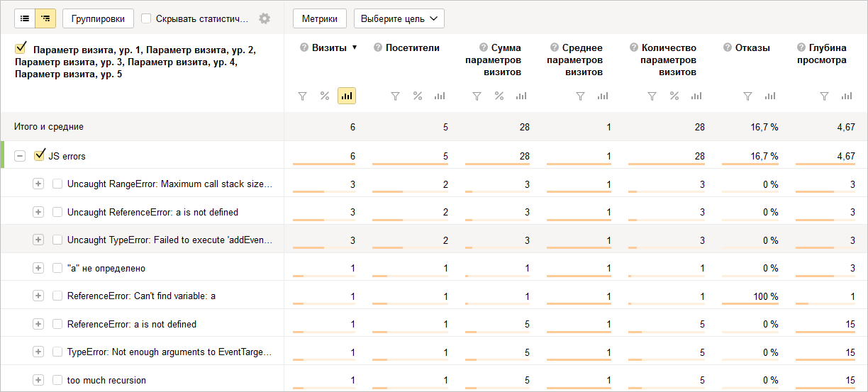Click help icon next to Посетители header
The width and height of the screenshot is (868, 392).
pos(378,48)
